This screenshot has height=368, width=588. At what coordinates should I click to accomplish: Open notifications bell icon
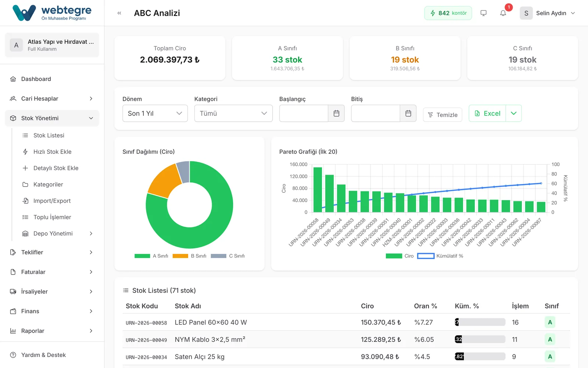point(503,13)
